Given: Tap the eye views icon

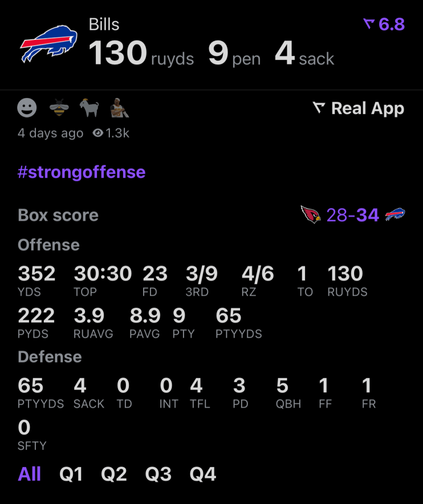Looking at the screenshot, I should pos(98,133).
